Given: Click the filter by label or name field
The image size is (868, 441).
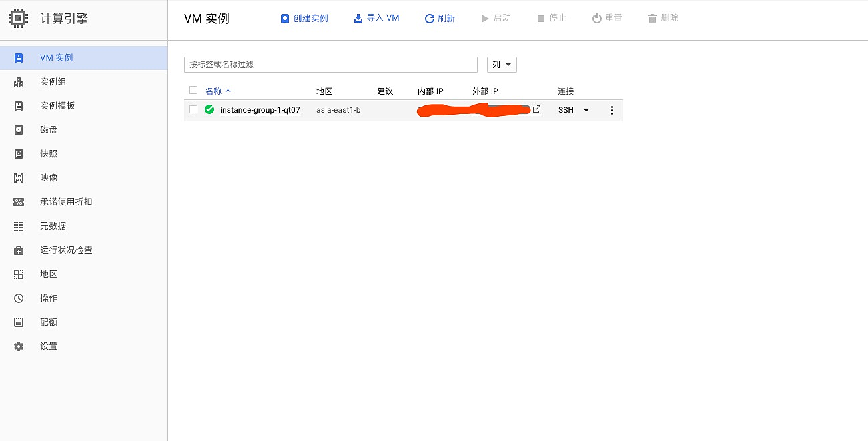Looking at the screenshot, I should point(330,65).
